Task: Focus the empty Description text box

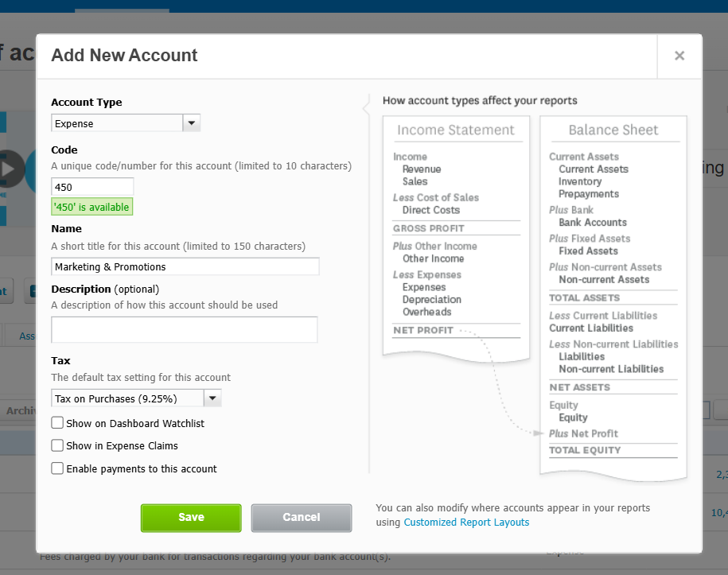Action: tap(185, 329)
